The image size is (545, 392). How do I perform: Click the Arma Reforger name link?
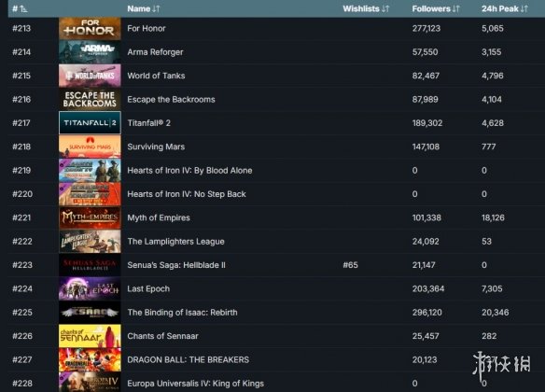coord(155,52)
